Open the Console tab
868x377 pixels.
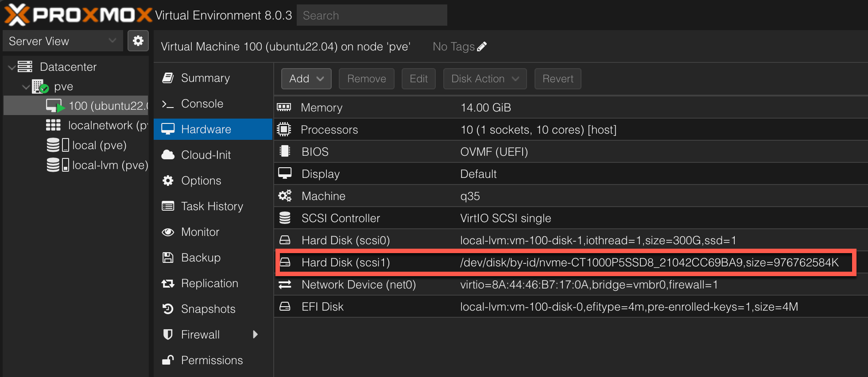213,104
